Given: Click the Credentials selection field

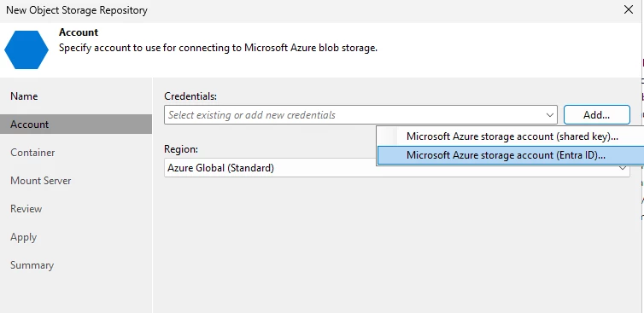Looking at the screenshot, I should 360,115.
